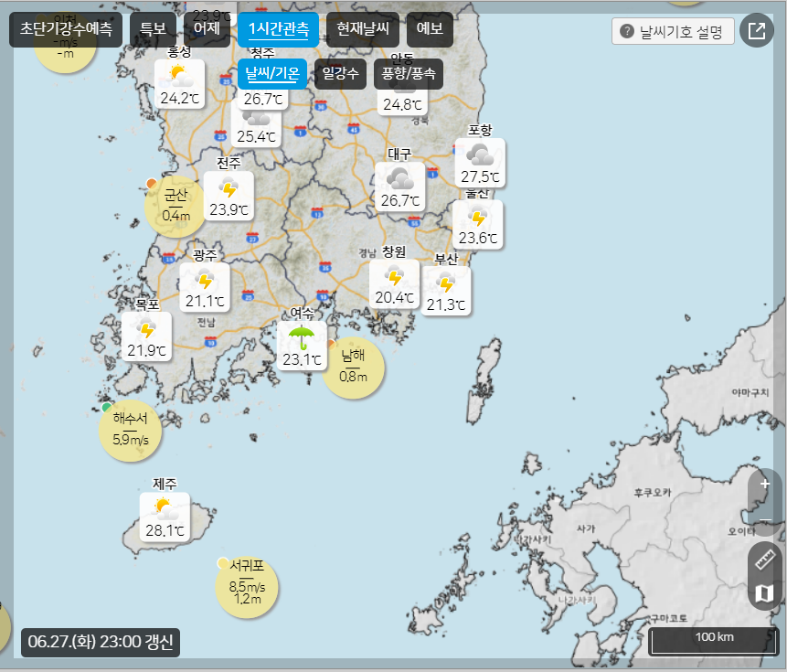The height and width of the screenshot is (672, 787).
Task: Click the 야마구치 map label
Action: click(x=750, y=392)
